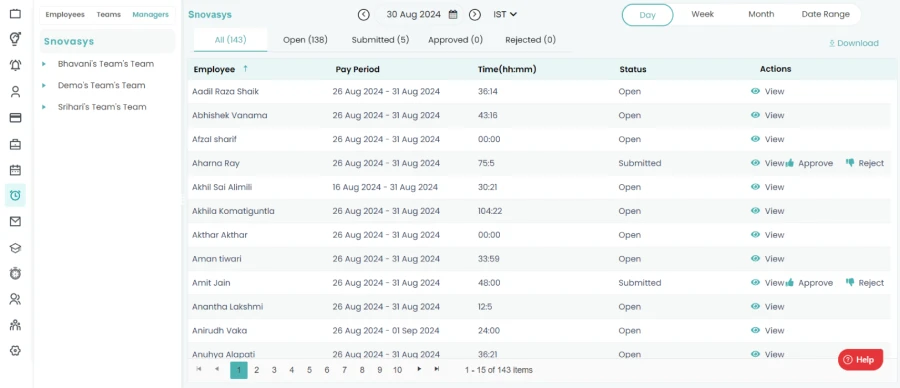
Task: View Anirudh Vaka's timesheet eye icon
Action: [x=755, y=331]
